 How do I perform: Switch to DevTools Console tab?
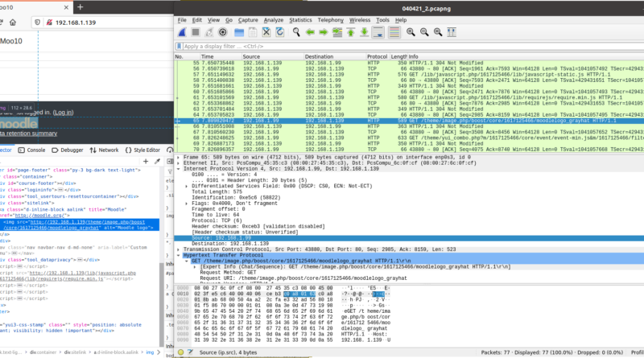tap(31, 150)
